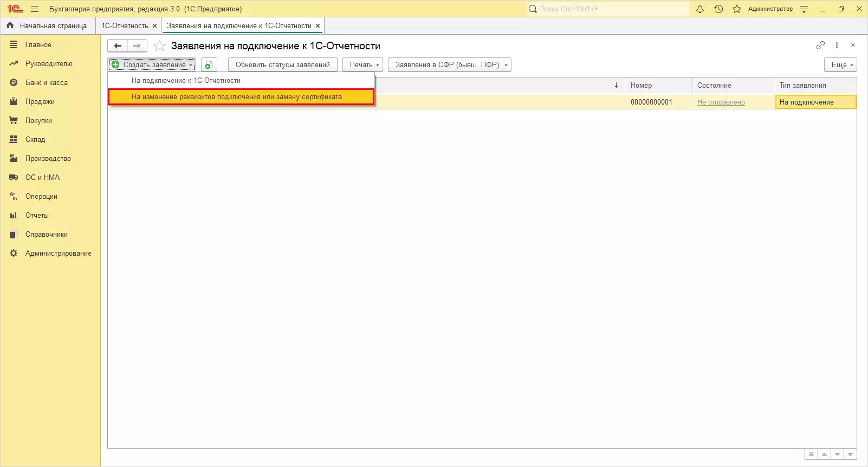Open notifications bell icon
The height and width of the screenshot is (467, 868).
click(700, 9)
